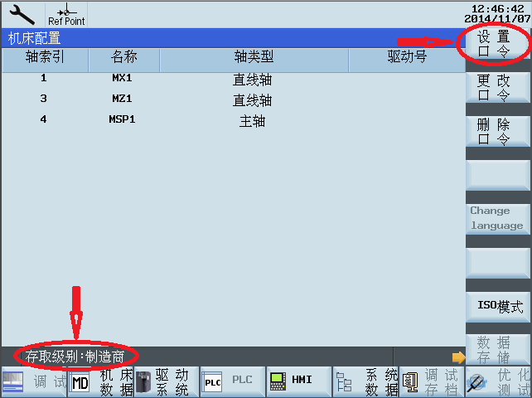532x398 pixels.
Task: Click the 轴索引 column header
Action: coord(45,60)
